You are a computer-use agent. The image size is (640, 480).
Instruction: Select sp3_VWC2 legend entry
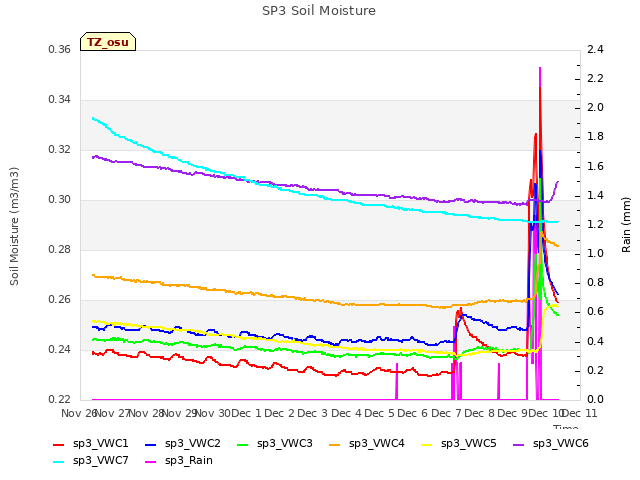coord(182,444)
